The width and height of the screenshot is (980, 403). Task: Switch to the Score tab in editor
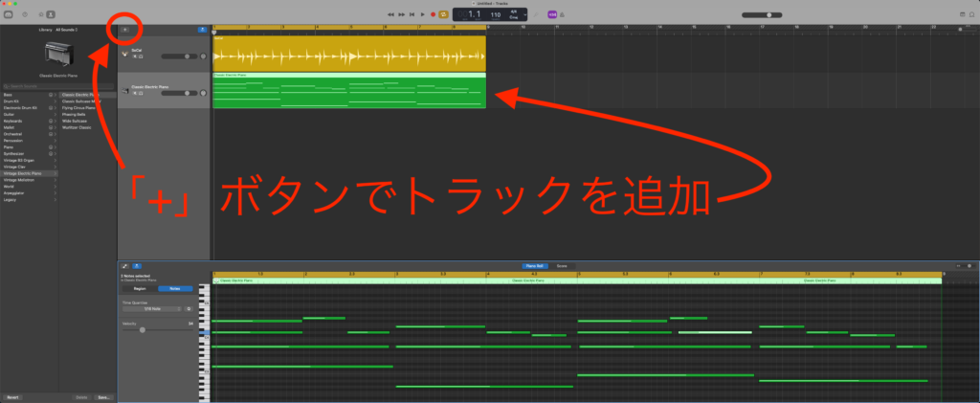[x=562, y=265]
